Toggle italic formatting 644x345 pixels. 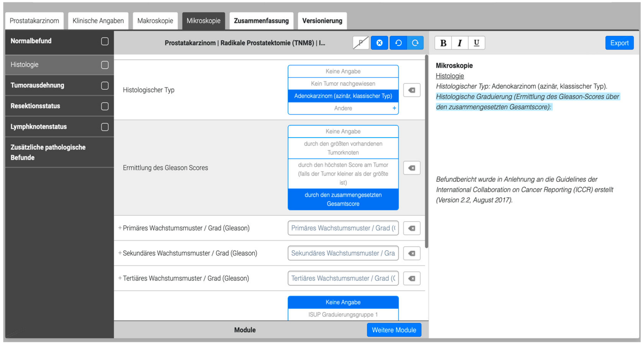[459, 43]
